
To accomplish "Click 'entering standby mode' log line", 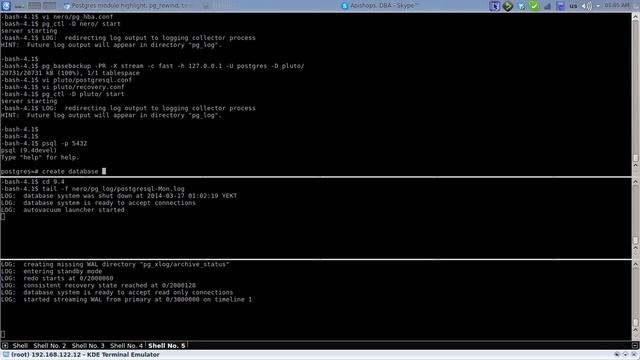I will (51, 271).
